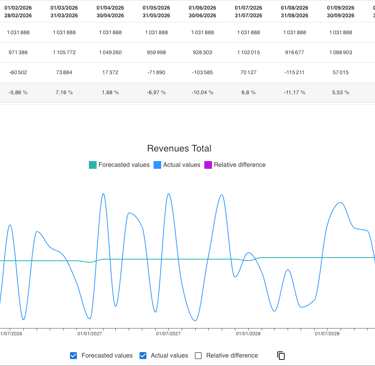The width and height of the screenshot is (375, 366).
Task: Click the 'Revenues Total' chart title
Action: [179, 148]
